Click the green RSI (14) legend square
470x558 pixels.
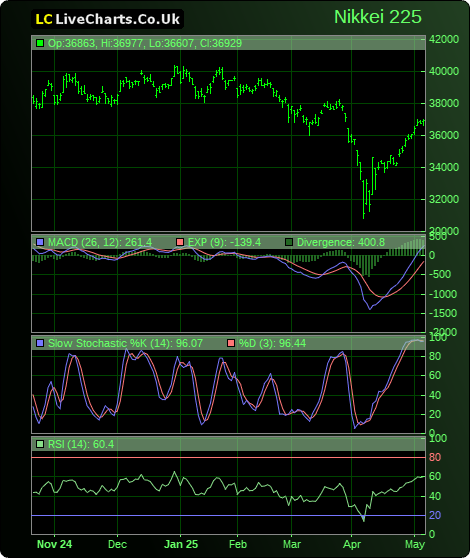coord(40,444)
